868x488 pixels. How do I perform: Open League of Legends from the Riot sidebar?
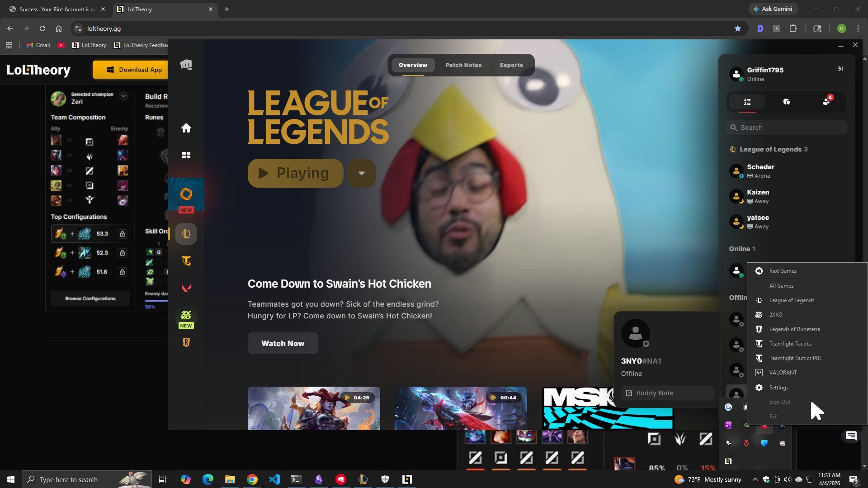pyautogui.click(x=186, y=234)
